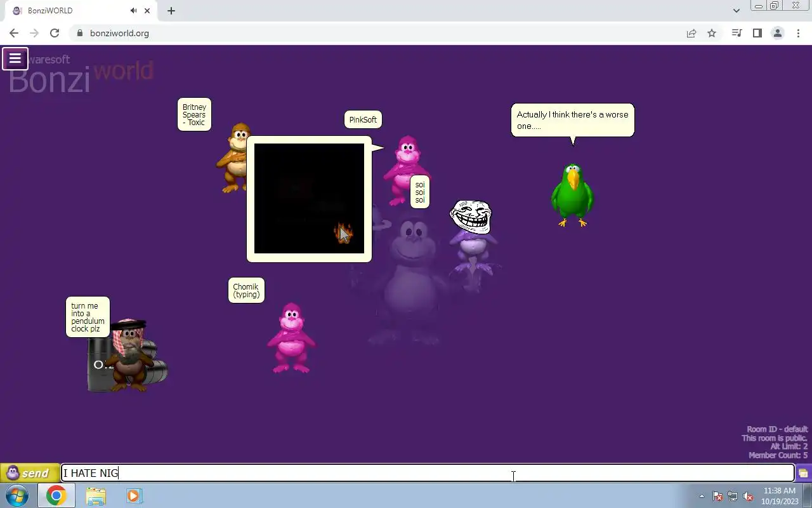Screen dimensions: 812x508
Task: Click the 'Room ID - default' text
Action: click(x=777, y=429)
